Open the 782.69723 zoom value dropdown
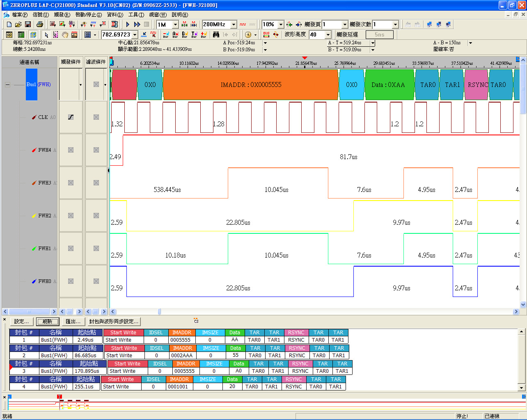 coord(135,35)
